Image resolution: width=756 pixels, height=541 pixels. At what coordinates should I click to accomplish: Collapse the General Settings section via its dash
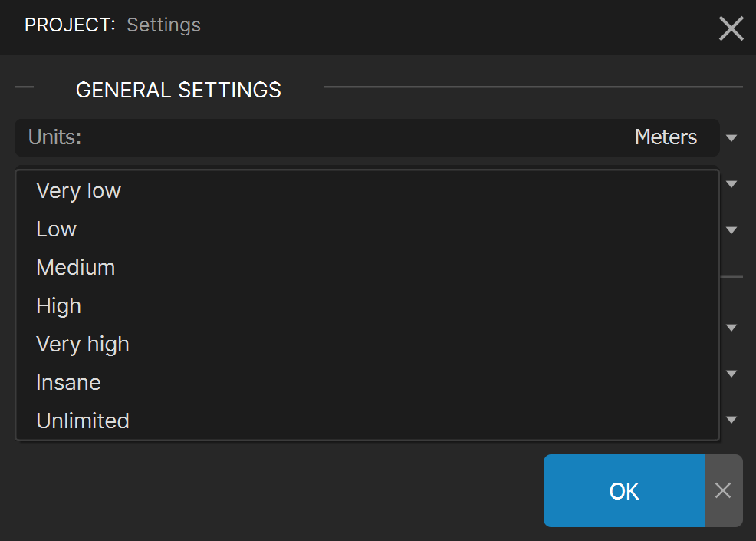[24, 87]
